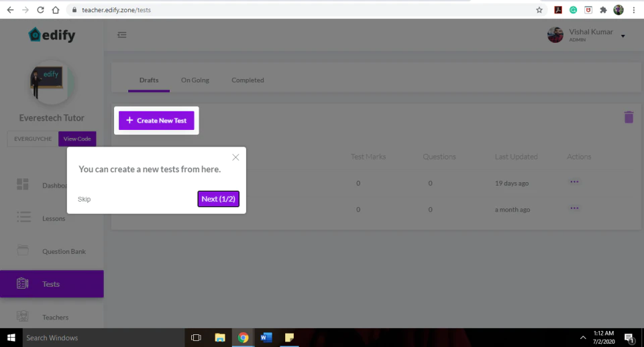This screenshot has height=347, width=644.
Task: Switch to the Completed tab
Action: [248, 80]
